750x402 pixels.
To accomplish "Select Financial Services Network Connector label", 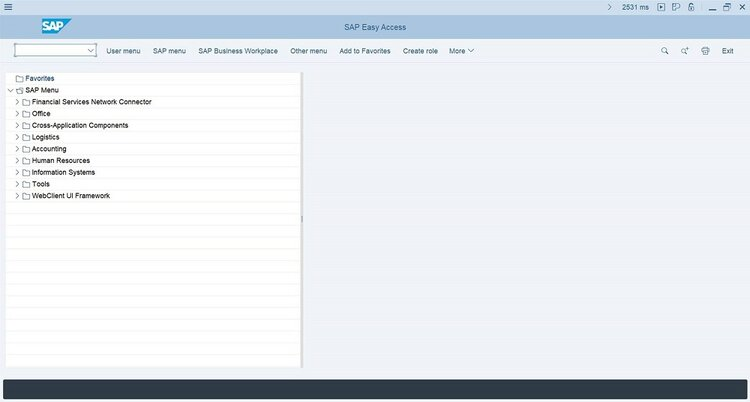I will click(x=91, y=101).
